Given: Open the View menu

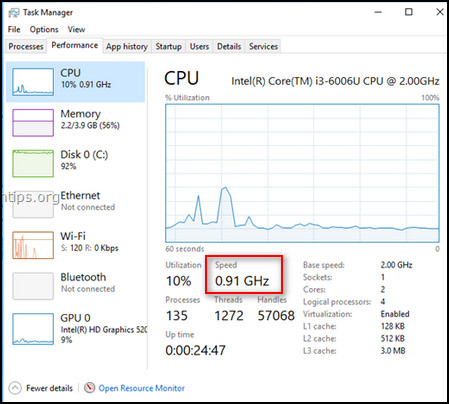Looking at the screenshot, I should click(76, 29).
